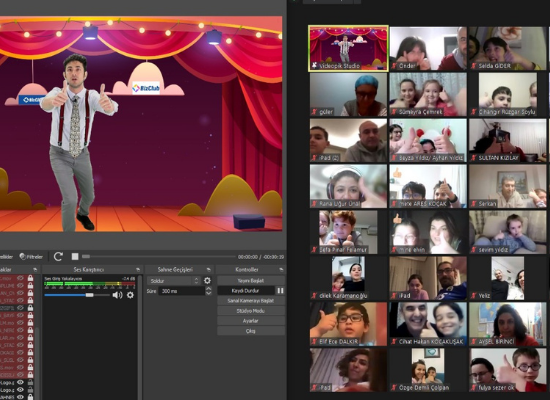
Task: Select Selda GİDER's video tile
Action: point(507,48)
